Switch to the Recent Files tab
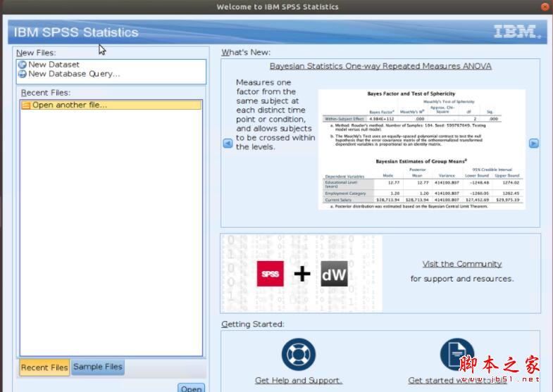553x392 pixels. [44, 367]
